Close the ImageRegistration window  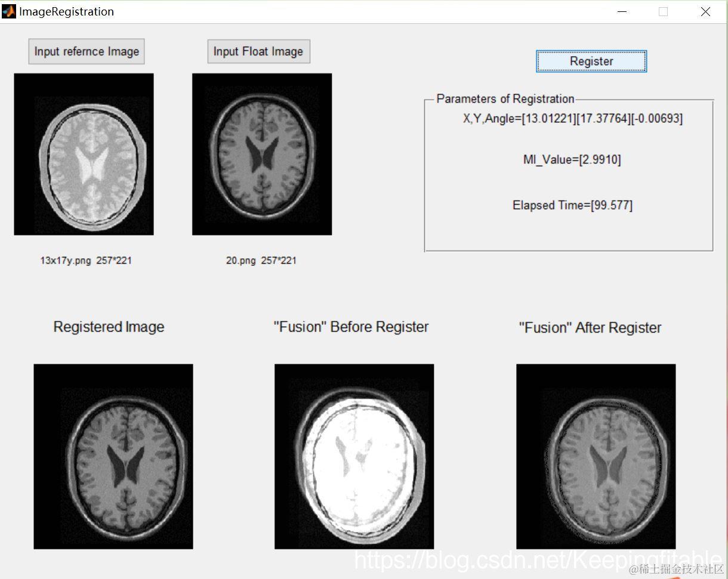705,11
